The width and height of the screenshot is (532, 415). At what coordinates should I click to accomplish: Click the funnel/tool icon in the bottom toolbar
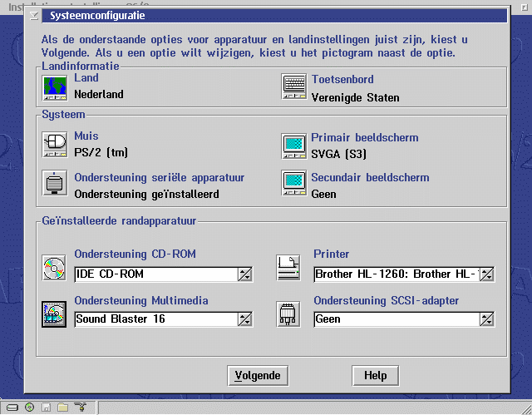point(81,407)
